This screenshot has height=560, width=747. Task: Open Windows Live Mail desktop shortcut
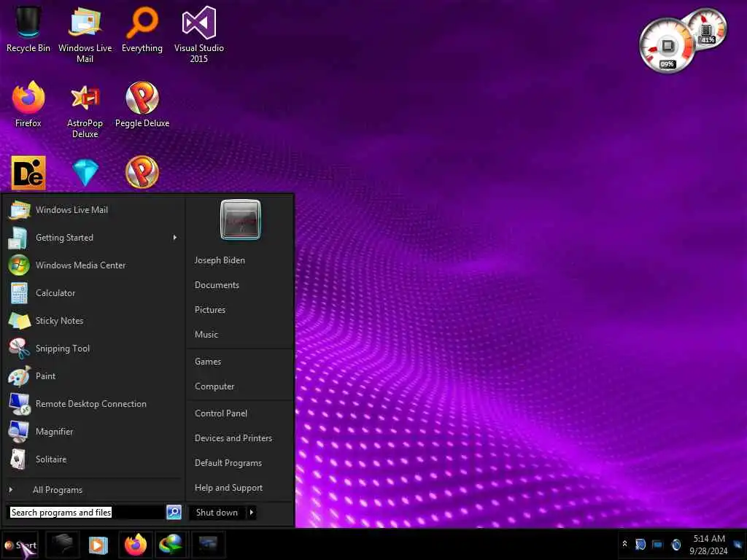(x=85, y=34)
